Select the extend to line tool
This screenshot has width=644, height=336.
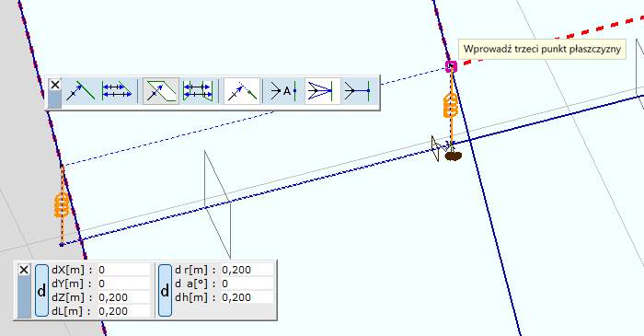click(x=358, y=91)
